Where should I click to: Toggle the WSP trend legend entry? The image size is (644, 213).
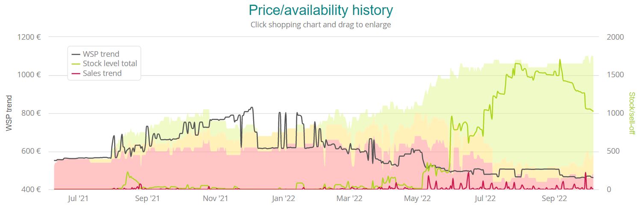(101, 54)
